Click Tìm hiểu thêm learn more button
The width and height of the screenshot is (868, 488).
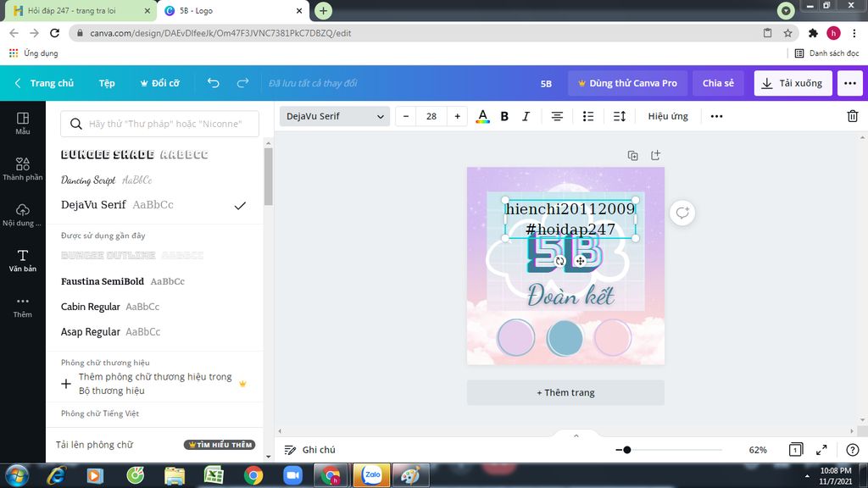[220, 445]
